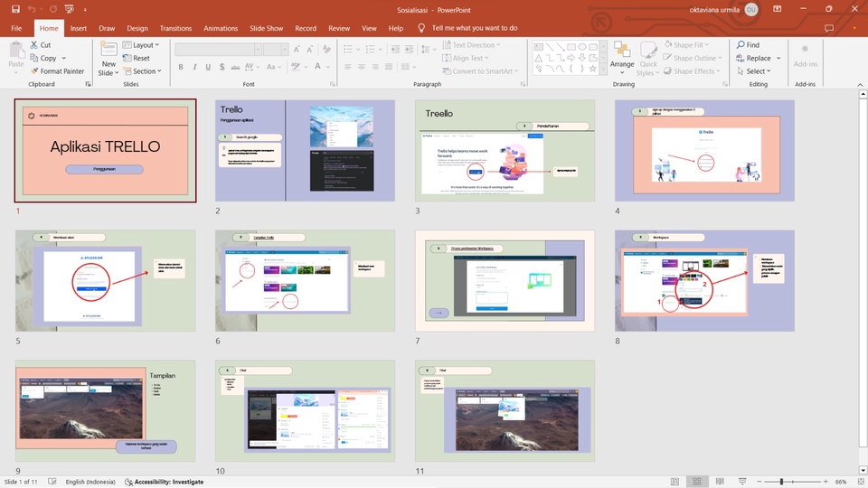Open the Select dropdown in Editing
The image size is (868, 488).
click(753, 70)
